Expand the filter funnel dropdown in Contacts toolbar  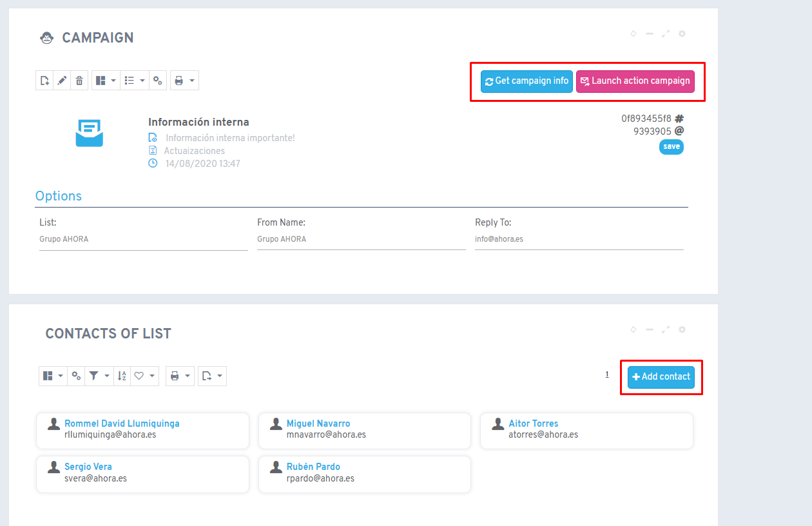point(99,376)
